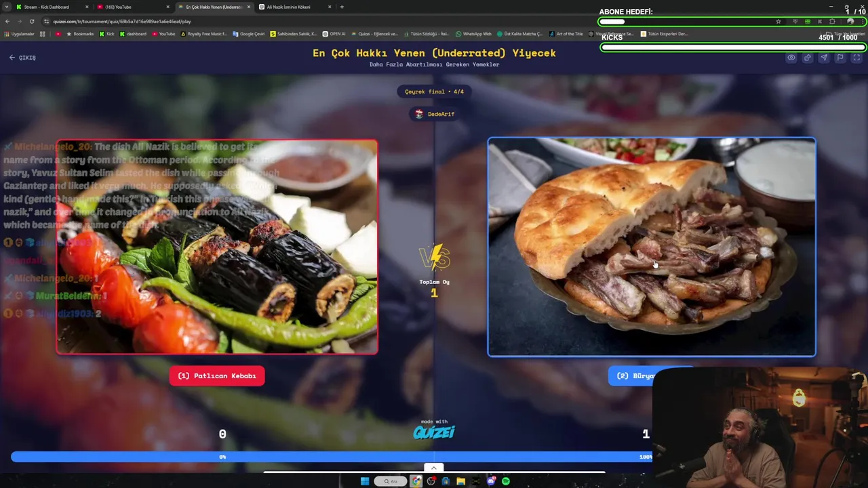Open the Kick bookmark
Screen dimensions: 868x488
(106, 34)
